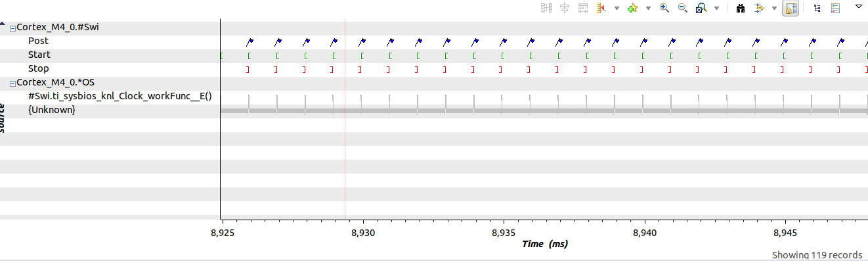Click the disabled align-left toolbar icon

coord(546,8)
